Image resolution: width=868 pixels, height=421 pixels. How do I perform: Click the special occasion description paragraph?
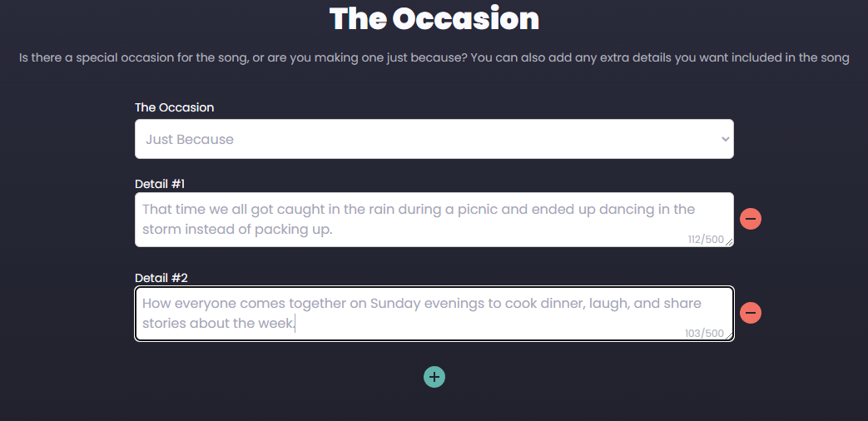click(434, 58)
